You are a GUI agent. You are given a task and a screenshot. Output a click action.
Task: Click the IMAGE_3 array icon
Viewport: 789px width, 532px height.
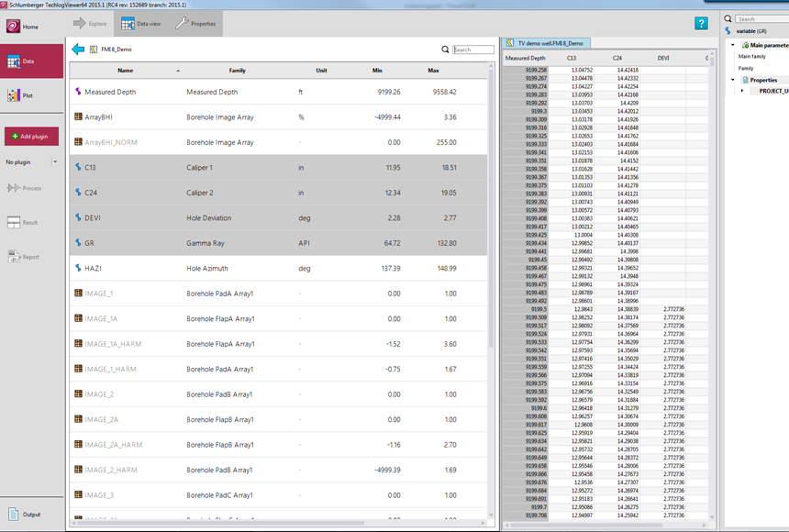point(78,494)
